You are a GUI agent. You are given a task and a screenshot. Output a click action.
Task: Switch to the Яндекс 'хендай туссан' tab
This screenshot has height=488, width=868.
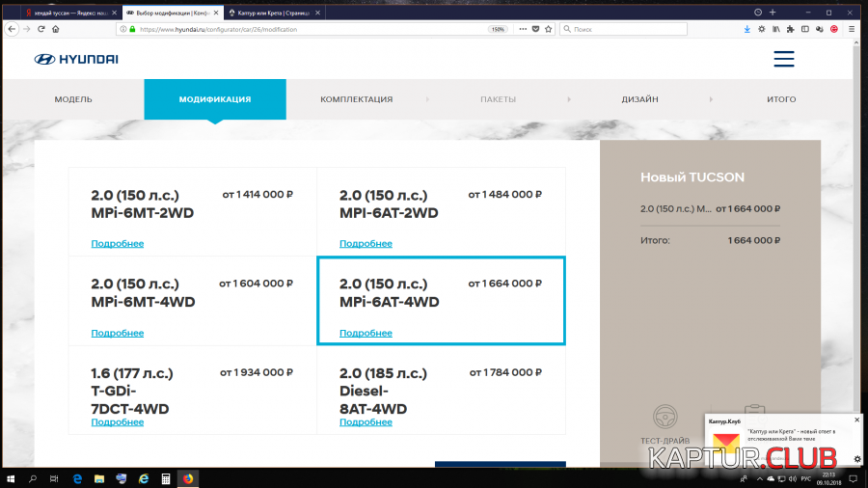tap(70, 13)
